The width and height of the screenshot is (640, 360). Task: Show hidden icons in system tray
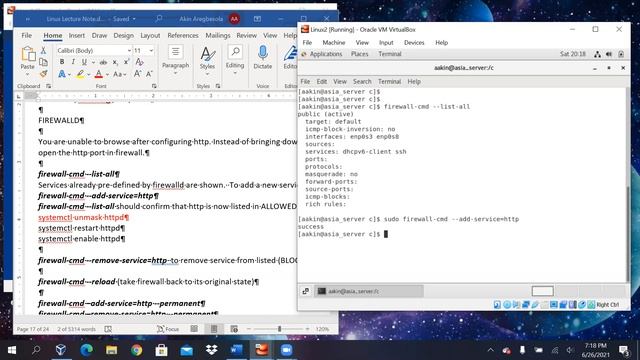click(x=491, y=350)
